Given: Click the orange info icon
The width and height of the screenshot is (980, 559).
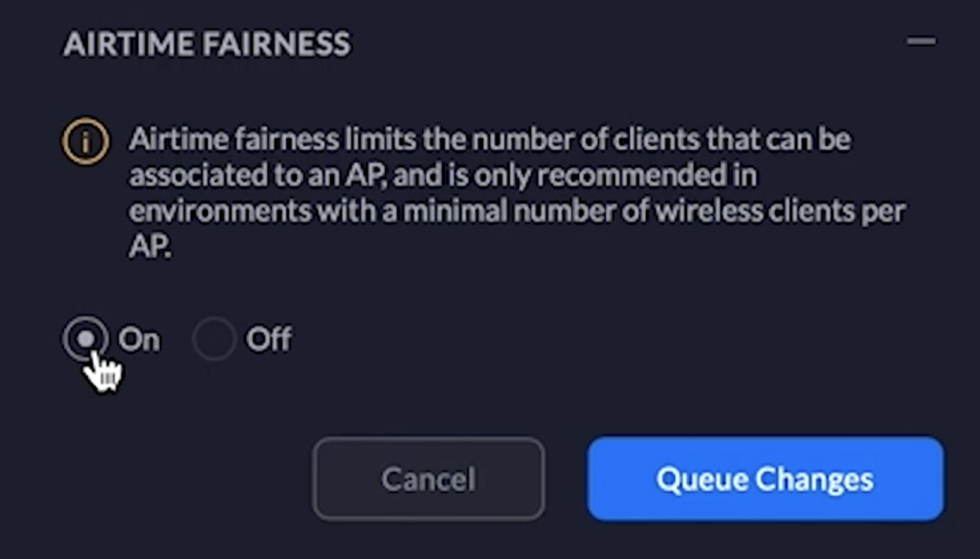Looking at the screenshot, I should [85, 142].
